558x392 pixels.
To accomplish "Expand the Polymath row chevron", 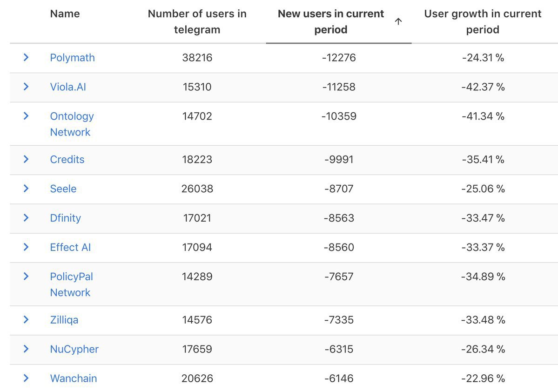I will (x=26, y=57).
